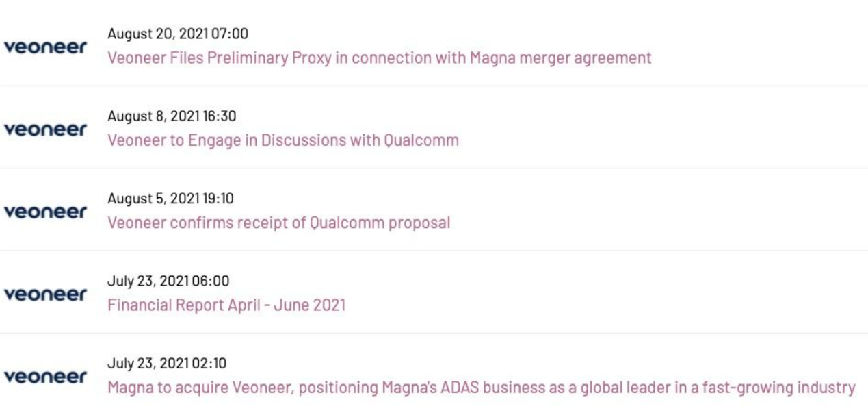
Task: Open 'Magna to acquire Veoneer' announcement
Action: point(481,388)
